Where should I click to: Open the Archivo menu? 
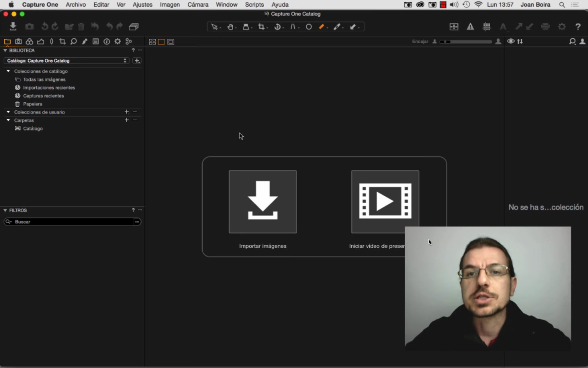coord(76,5)
